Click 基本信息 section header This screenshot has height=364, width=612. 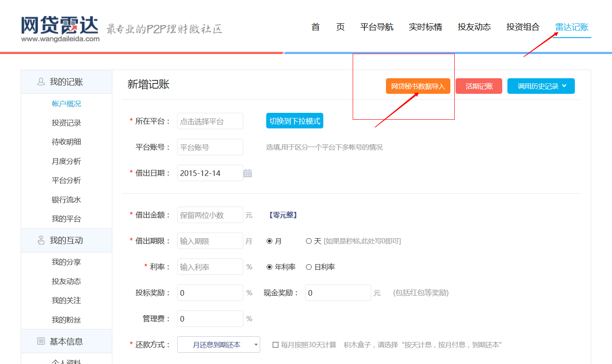coord(67,342)
